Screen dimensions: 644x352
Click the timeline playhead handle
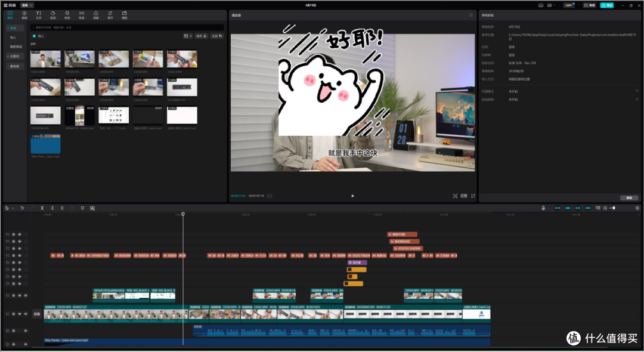pos(183,214)
